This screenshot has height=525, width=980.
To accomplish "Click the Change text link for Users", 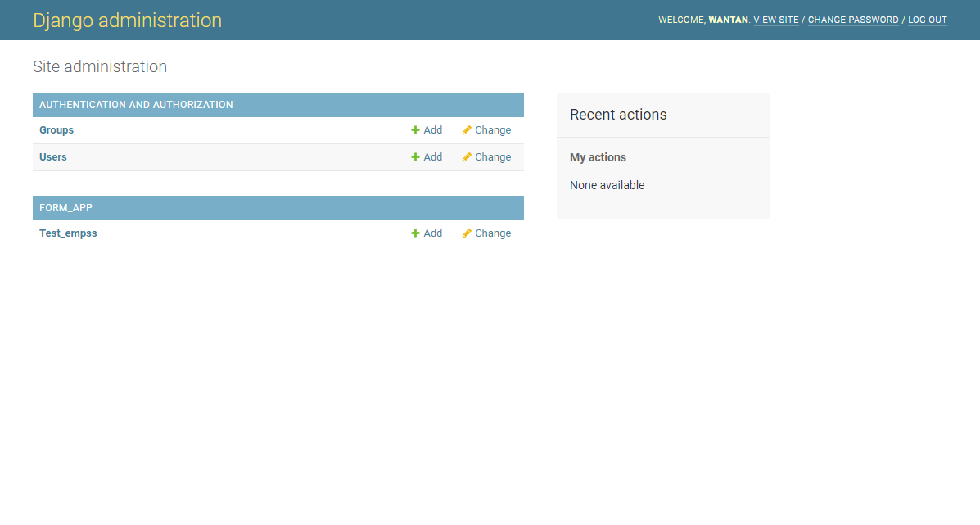I will coord(493,157).
